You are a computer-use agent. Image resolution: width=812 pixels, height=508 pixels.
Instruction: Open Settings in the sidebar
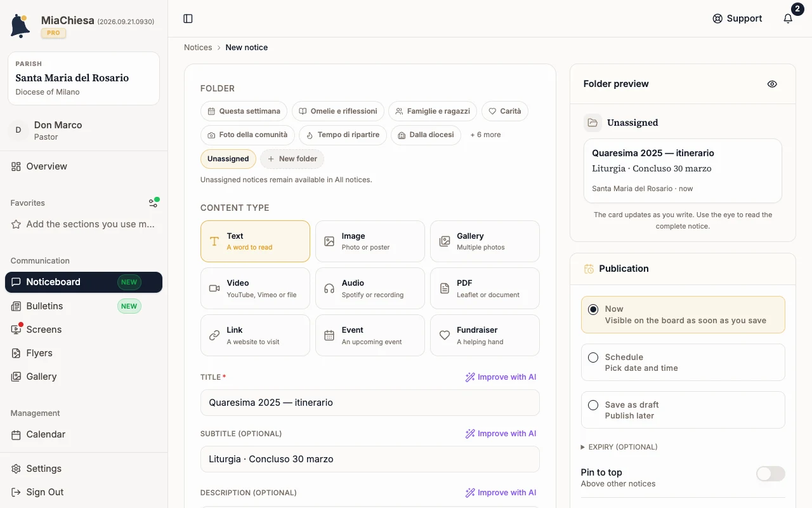(x=84, y=469)
